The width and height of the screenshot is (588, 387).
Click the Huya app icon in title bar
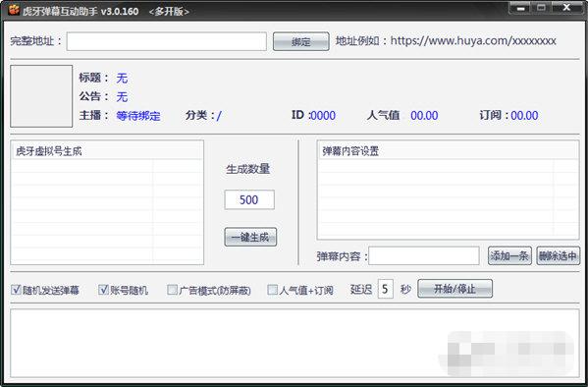(14, 10)
